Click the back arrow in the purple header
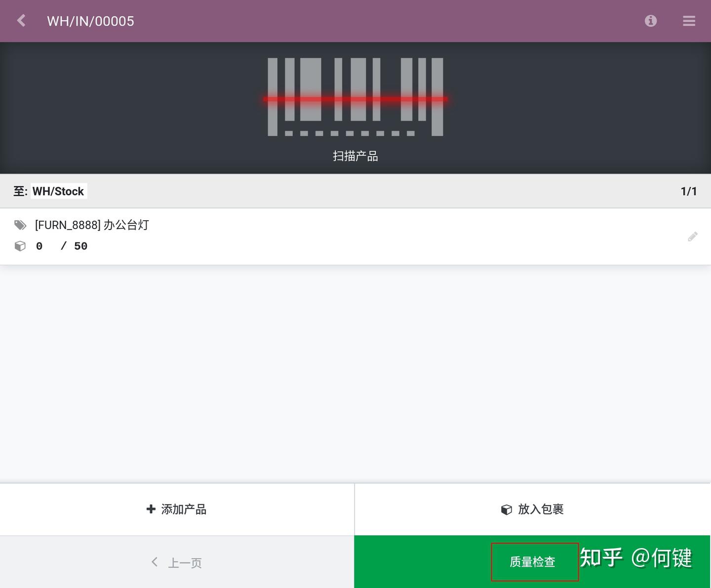711x588 pixels. [21, 21]
